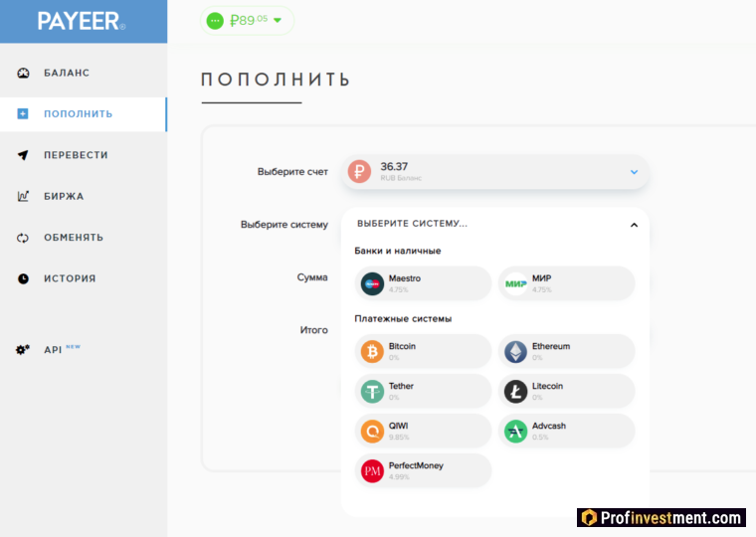Click the Баланс gauge icon
Image resolution: width=756 pixels, height=537 pixels.
coord(23,73)
